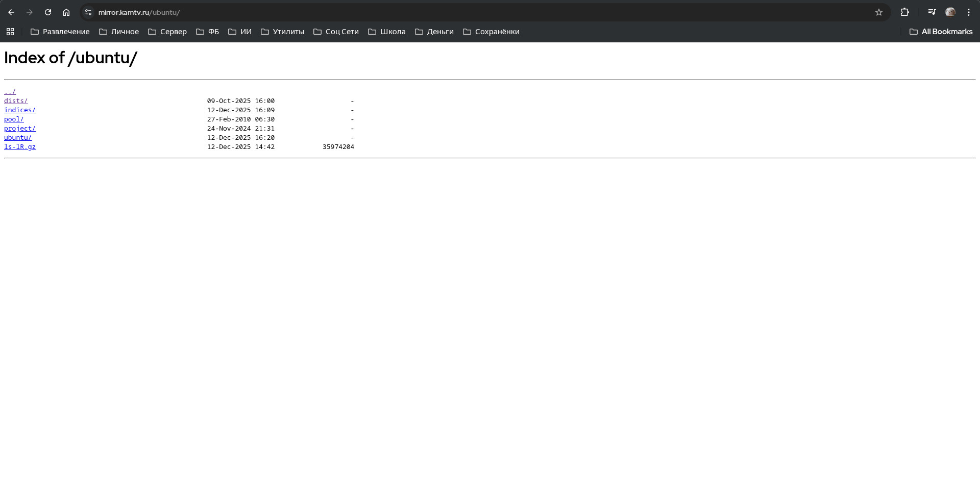Screen dimensions: 980x498
Task: Open the Развлечение bookmarks folder
Action: tap(60, 32)
